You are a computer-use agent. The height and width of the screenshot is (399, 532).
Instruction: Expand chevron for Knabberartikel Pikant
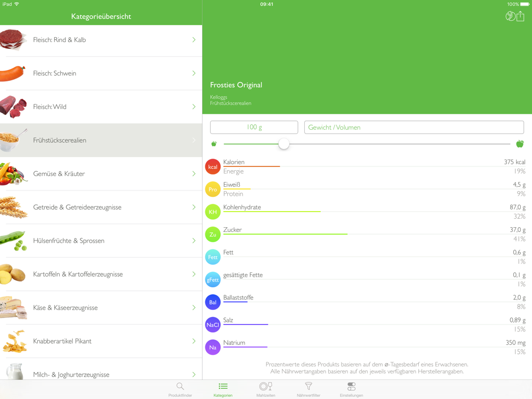point(194,341)
